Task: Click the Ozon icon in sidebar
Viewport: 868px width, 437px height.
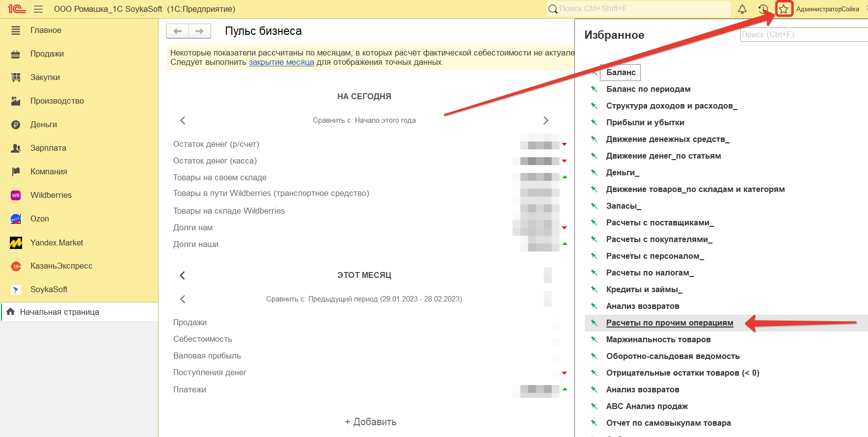Action: tap(16, 218)
